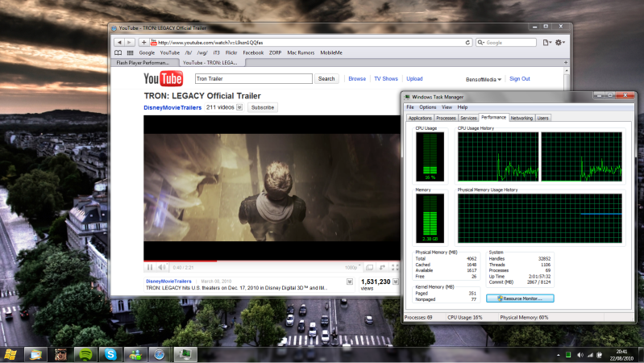
Task: Click the Google search field in Safari
Action: [x=506, y=42]
